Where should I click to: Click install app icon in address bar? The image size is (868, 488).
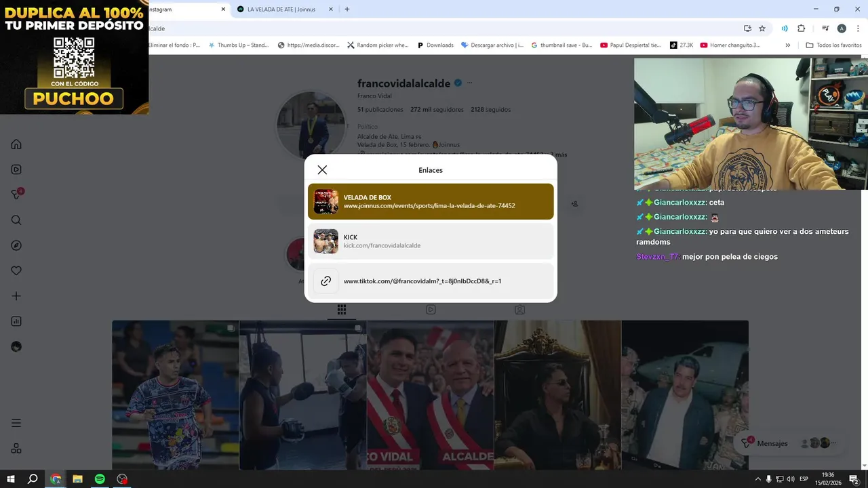(x=747, y=28)
